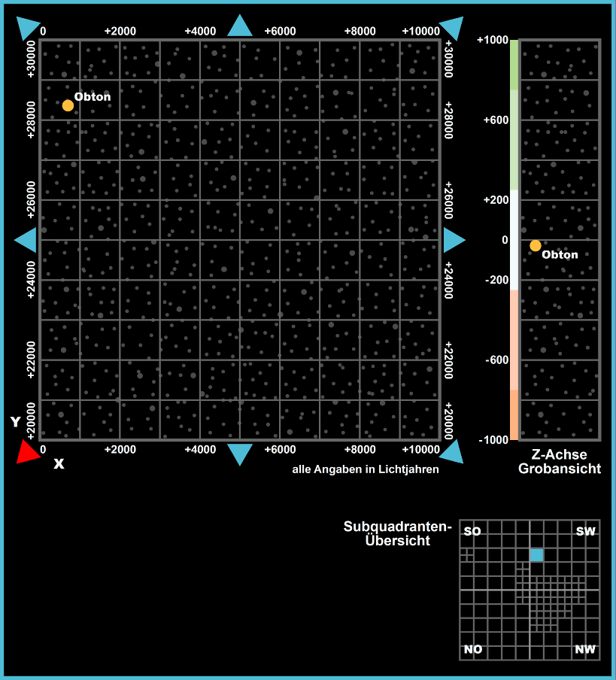Select the SW corner subquadrant
Viewport: 616px width, 680px height.
tap(585, 531)
